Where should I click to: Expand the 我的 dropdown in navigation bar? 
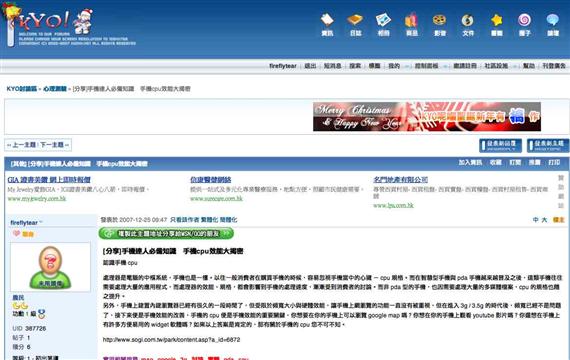coord(407,66)
